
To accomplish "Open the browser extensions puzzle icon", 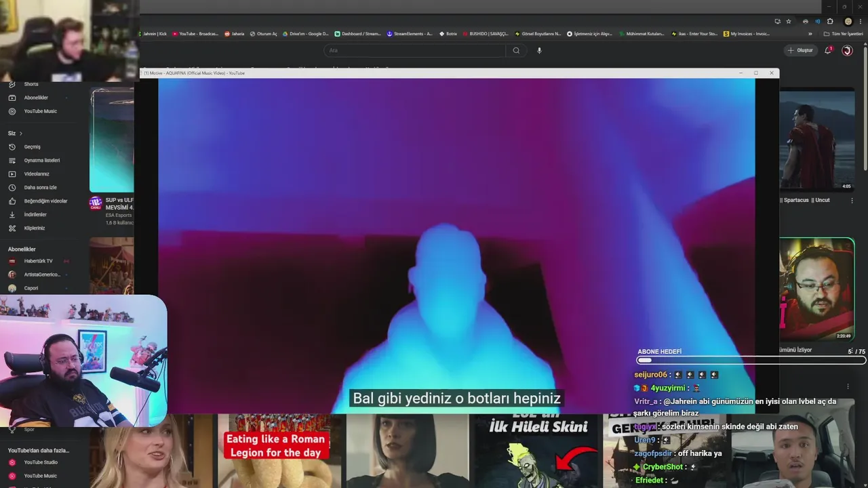I will (830, 21).
